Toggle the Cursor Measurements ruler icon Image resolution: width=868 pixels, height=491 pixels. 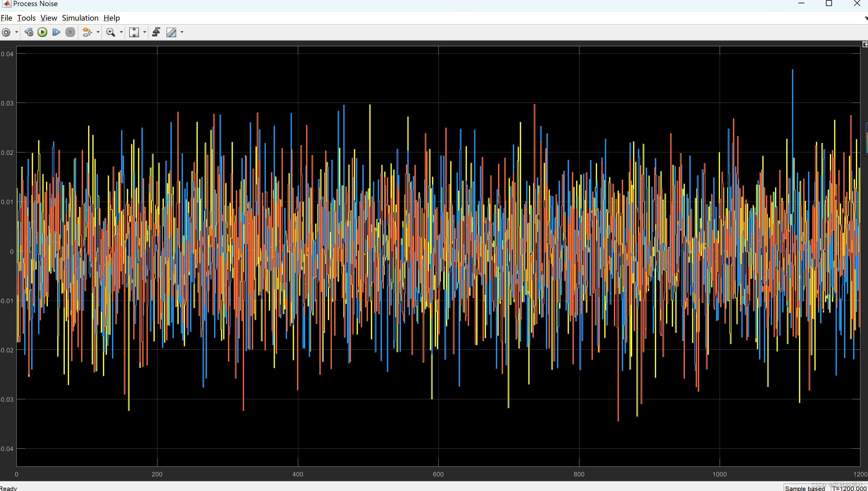(x=171, y=32)
